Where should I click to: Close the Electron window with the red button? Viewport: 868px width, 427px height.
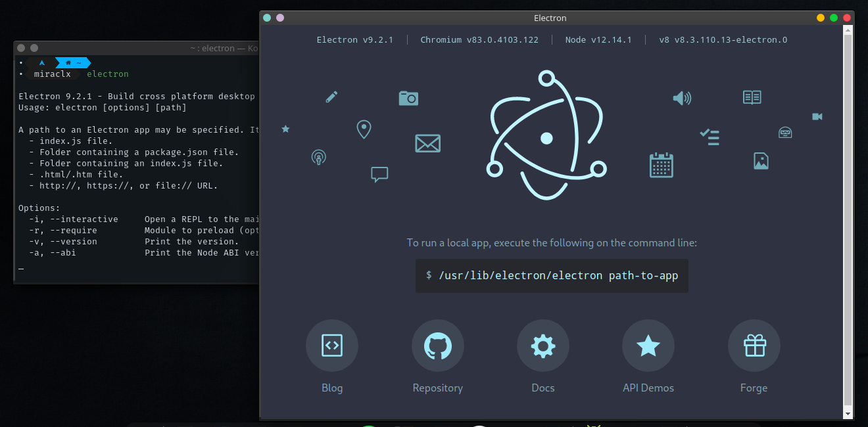click(847, 18)
